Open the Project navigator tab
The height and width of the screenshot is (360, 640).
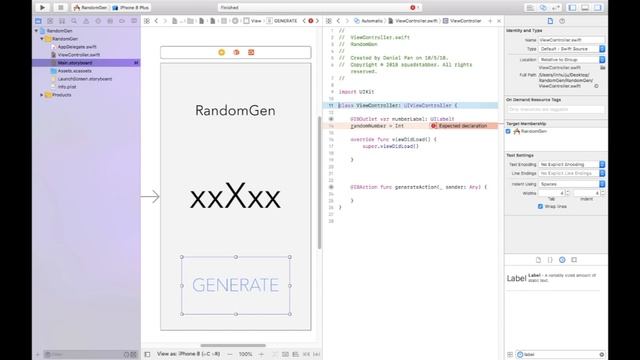point(38,21)
